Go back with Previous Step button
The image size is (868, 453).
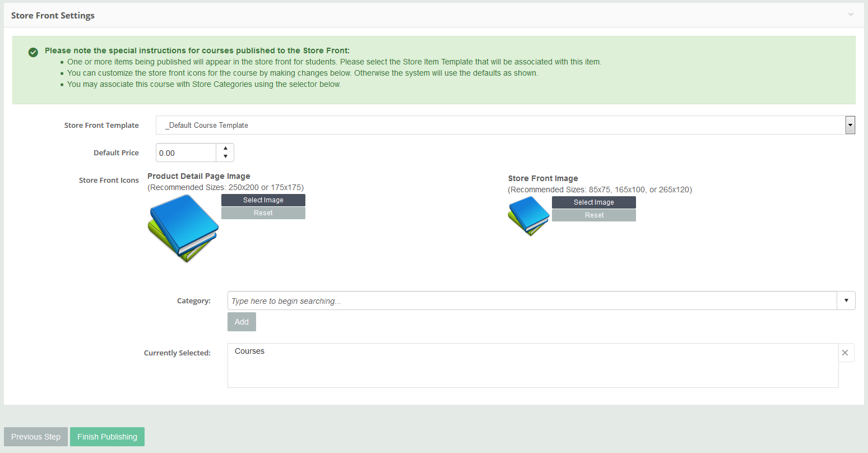coord(36,437)
